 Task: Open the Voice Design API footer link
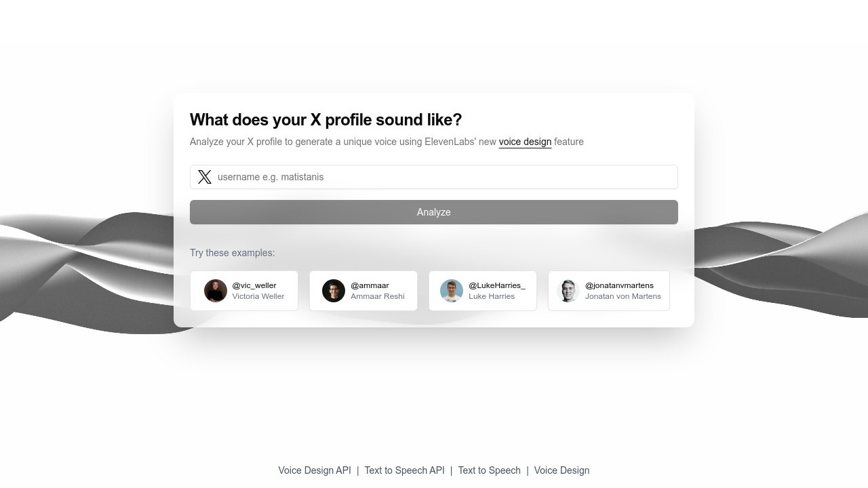(315, 470)
